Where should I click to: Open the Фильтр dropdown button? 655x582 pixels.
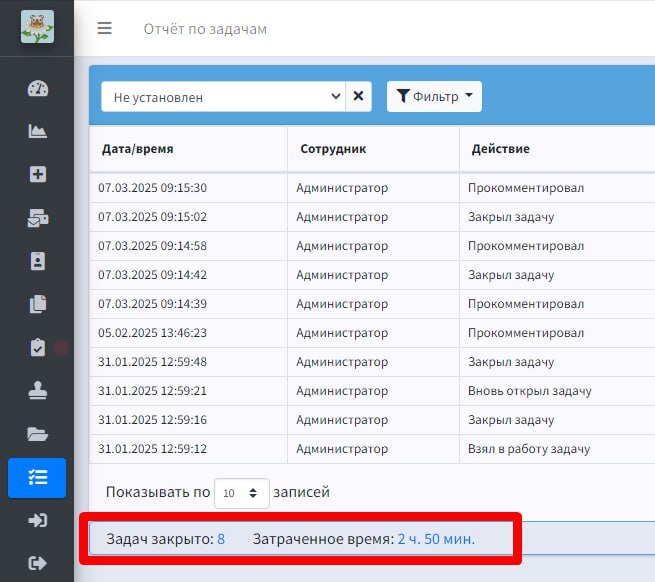[x=434, y=97]
